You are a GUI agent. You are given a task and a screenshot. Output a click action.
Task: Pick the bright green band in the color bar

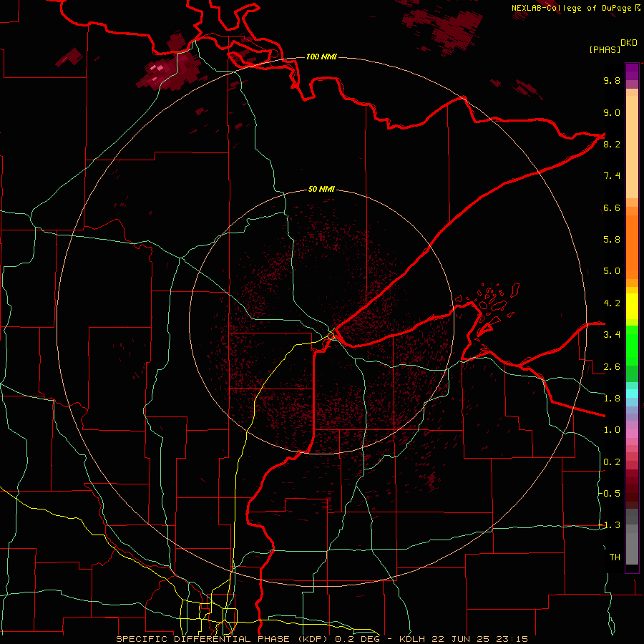pos(632,346)
